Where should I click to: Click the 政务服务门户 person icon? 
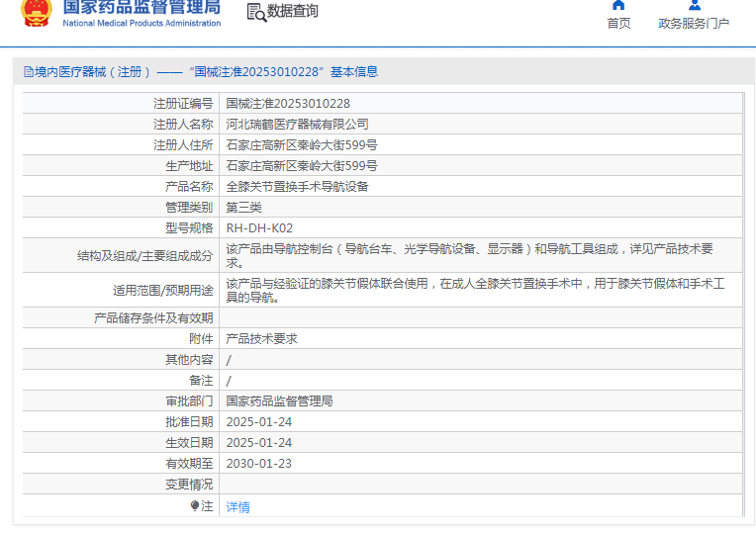[x=695, y=5]
